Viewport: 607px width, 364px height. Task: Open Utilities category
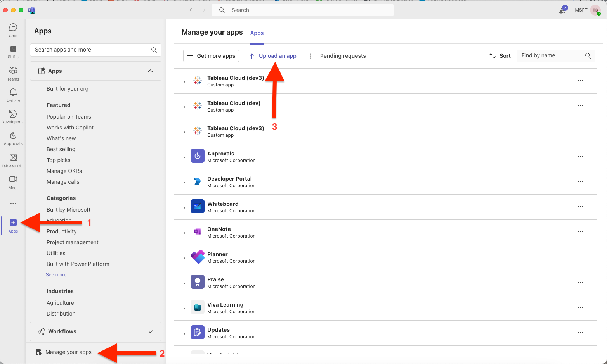56,253
